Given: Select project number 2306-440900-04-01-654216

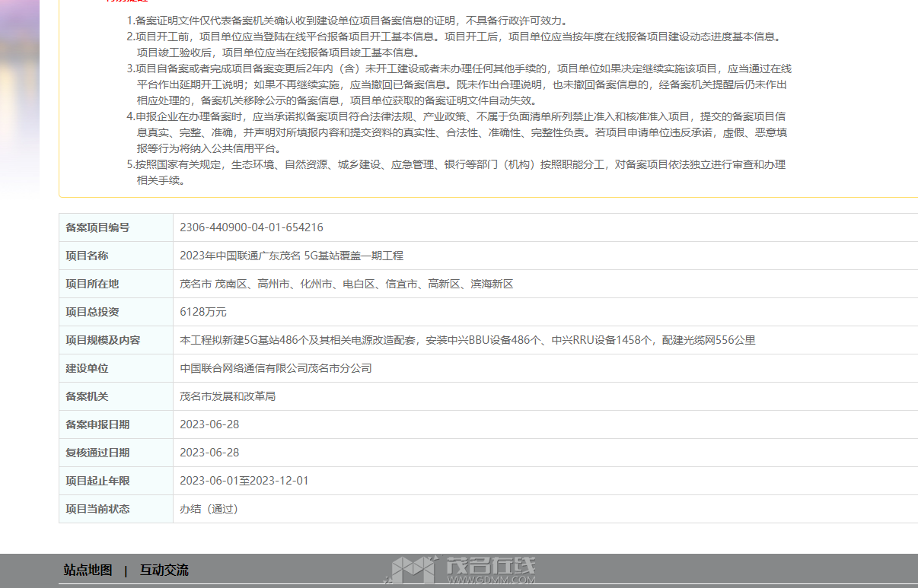Looking at the screenshot, I should click(251, 227).
